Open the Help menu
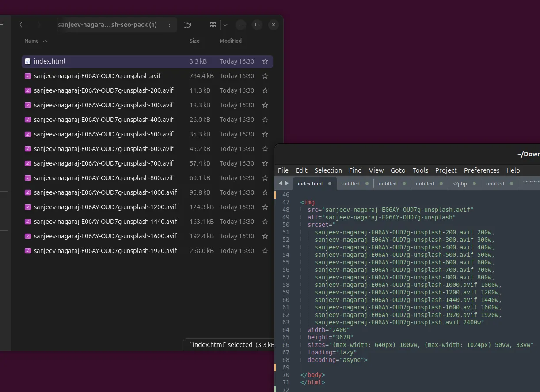Viewport: 540px width, 392px height. [x=513, y=170]
